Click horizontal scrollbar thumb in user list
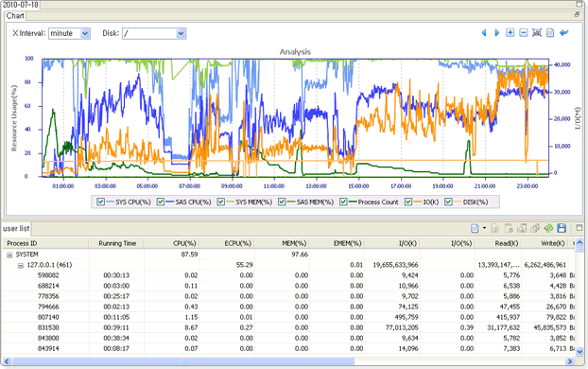Screen dimensions: 588x369 [183, 361]
